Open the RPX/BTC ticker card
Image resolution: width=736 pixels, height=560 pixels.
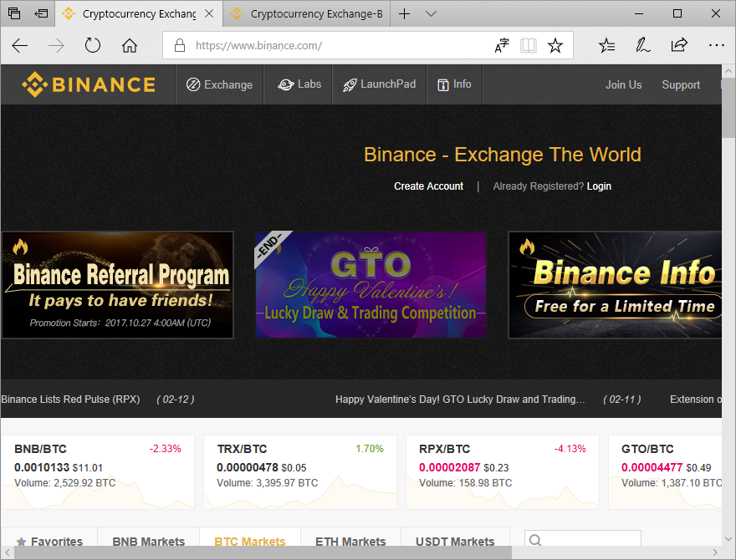click(503, 472)
